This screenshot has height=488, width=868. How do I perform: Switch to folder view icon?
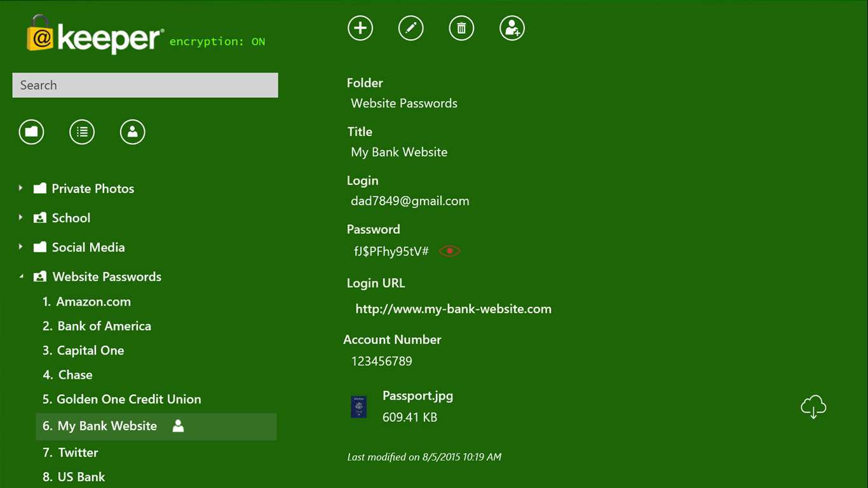tap(31, 132)
